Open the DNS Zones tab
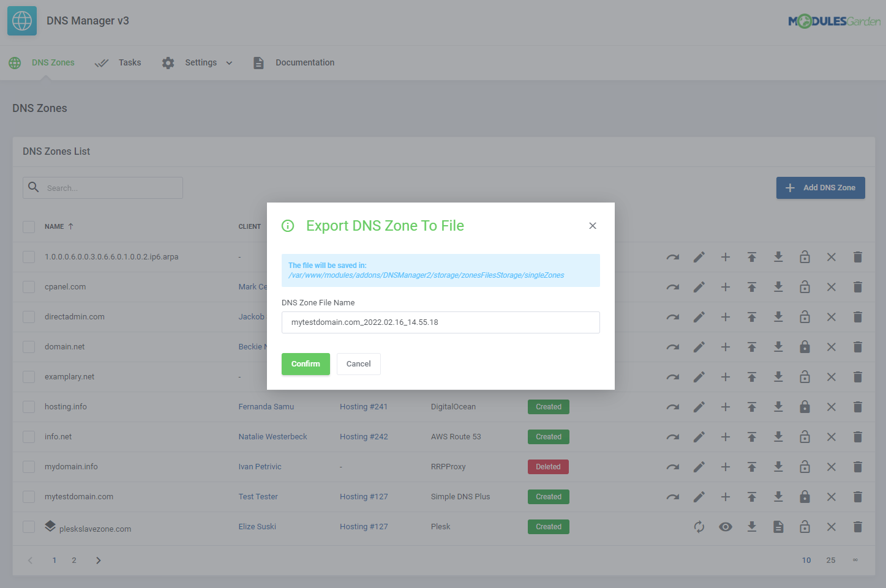The width and height of the screenshot is (886, 588). [42, 62]
